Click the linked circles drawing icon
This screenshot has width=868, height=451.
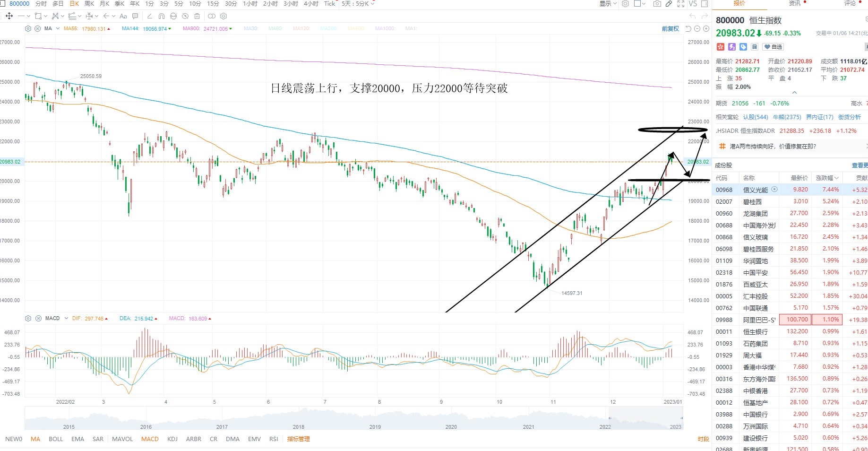(212, 16)
